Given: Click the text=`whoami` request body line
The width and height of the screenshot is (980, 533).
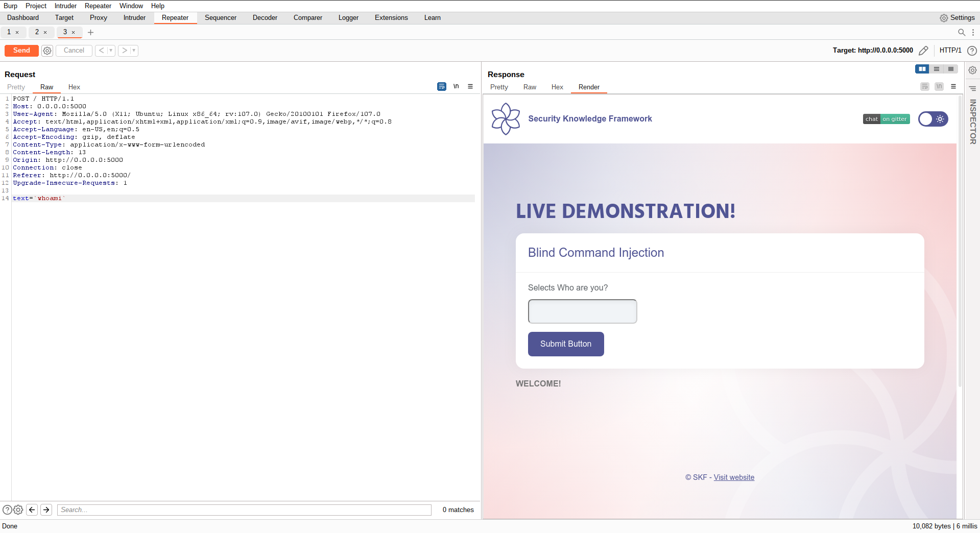Looking at the screenshot, I should tap(243, 198).
